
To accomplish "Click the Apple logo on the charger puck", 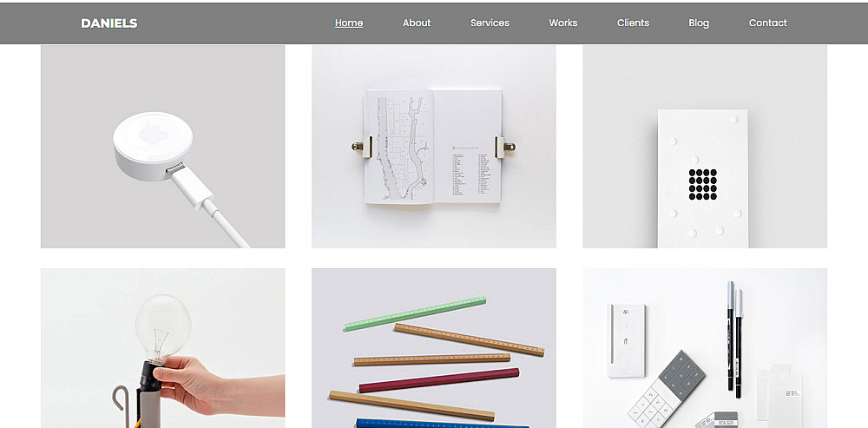I will point(152,135).
